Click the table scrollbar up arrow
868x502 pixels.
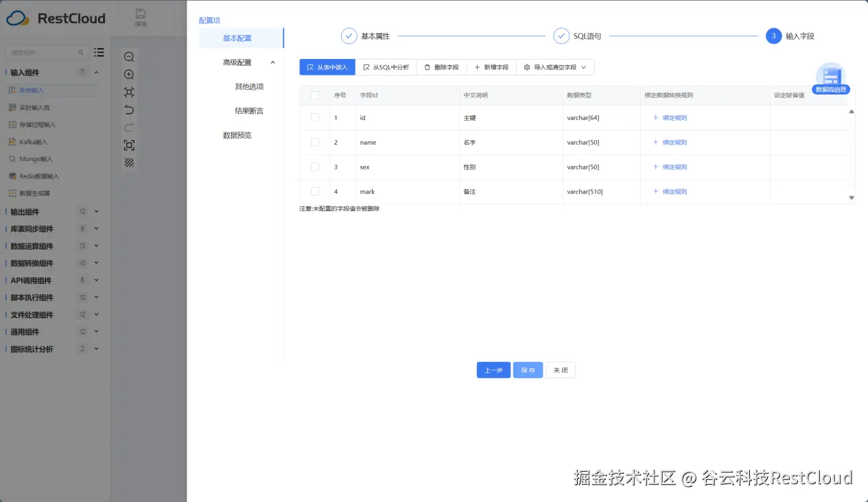[x=852, y=111]
